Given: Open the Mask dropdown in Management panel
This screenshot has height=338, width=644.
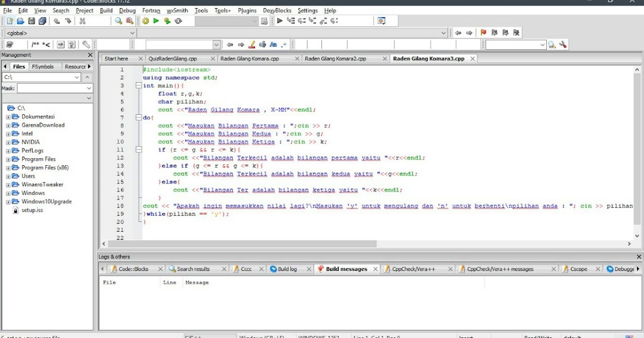Looking at the screenshot, I should [x=90, y=88].
